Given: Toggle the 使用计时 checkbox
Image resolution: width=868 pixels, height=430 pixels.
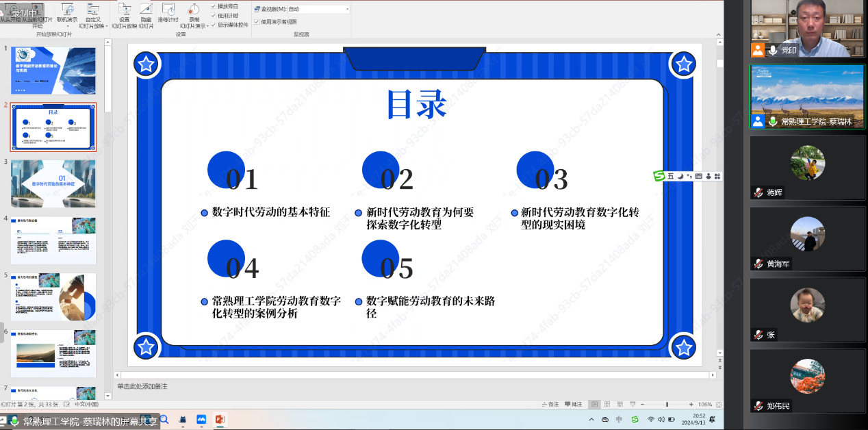Looking at the screenshot, I should pyautogui.click(x=214, y=15).
